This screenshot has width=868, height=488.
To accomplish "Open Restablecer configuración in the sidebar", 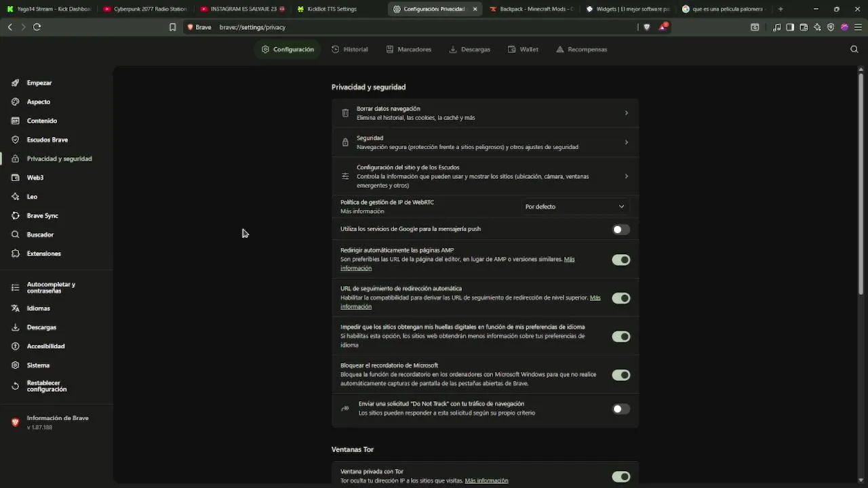I will click(47, 386).
